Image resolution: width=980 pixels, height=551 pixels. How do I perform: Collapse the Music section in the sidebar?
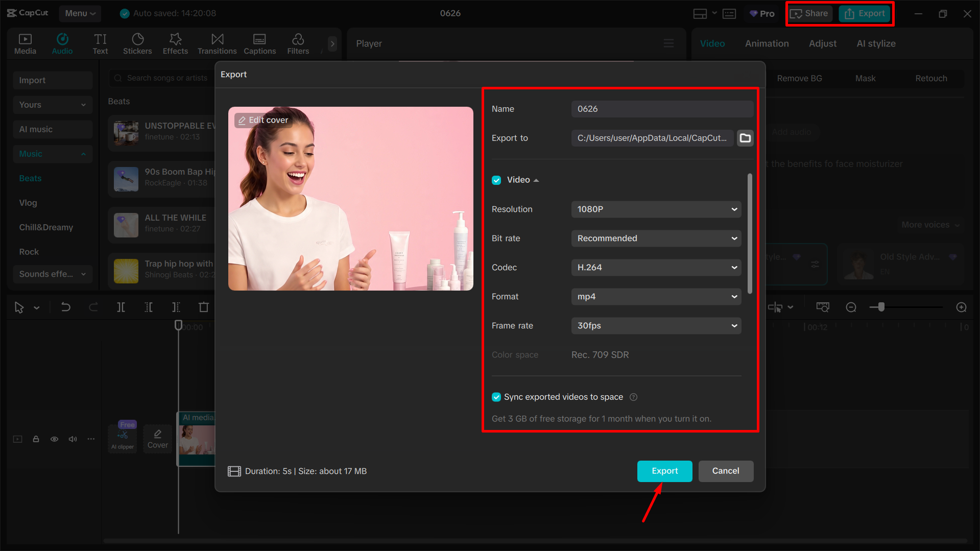pyautogui.click(x=83, y=154)
